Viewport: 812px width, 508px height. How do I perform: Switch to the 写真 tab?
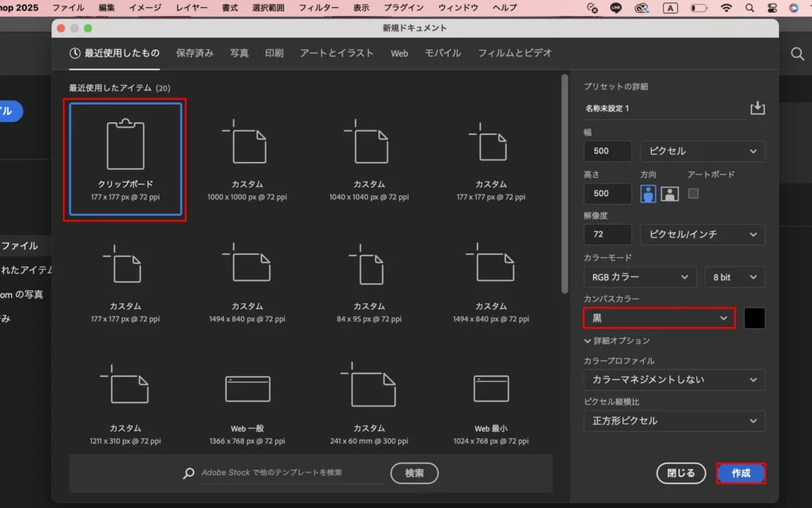point(239,53)
